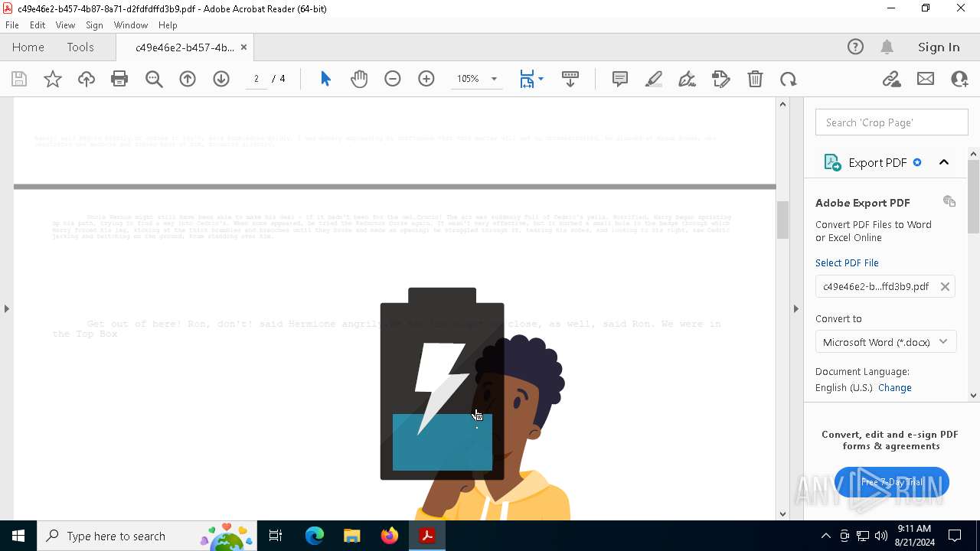Click the document vertical scrollbar thumb
Viewport: 980px width, 551px height.
[x=782, y=220]
